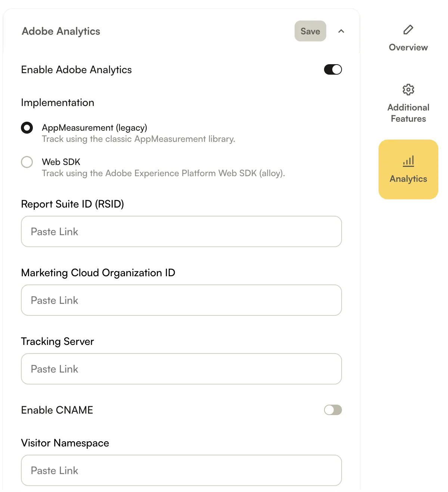Viewport: 448px width, 492px height.
Task: Open the Additional Features tab label
Action: click(408, 113)
